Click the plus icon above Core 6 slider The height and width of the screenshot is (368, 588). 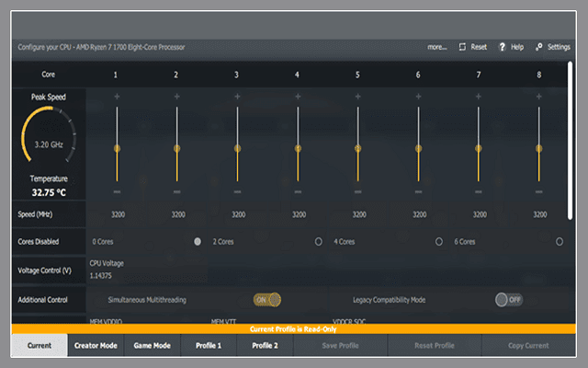coord(418,97)
